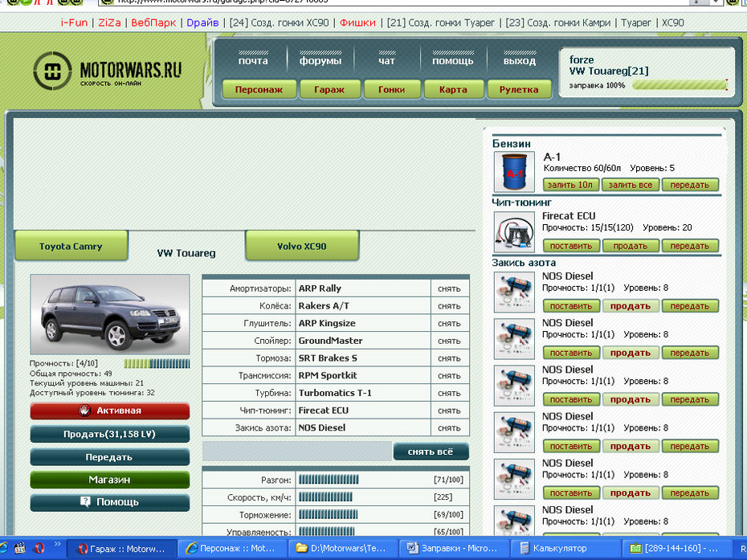The image size is (747, 560).
Task: Click поставить for the Firecat ECU item
Action: 571,246
